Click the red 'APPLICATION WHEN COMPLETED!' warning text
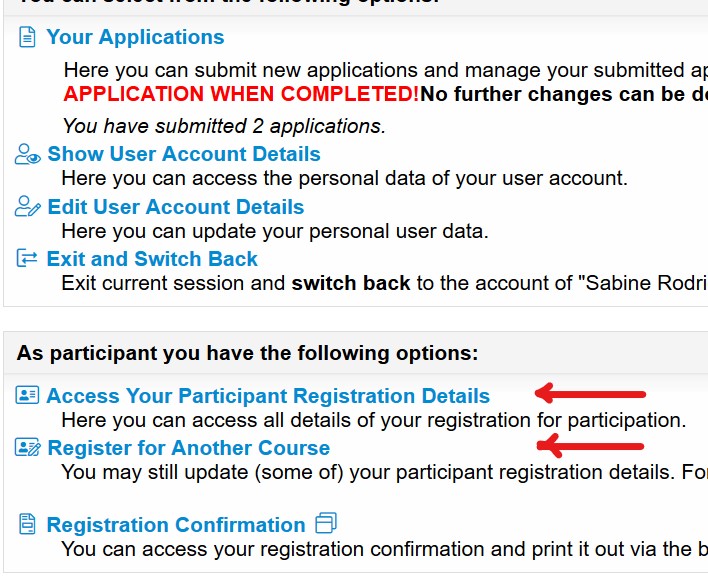The height and width of the screenshot is (587, 708). tap(242, 94)
